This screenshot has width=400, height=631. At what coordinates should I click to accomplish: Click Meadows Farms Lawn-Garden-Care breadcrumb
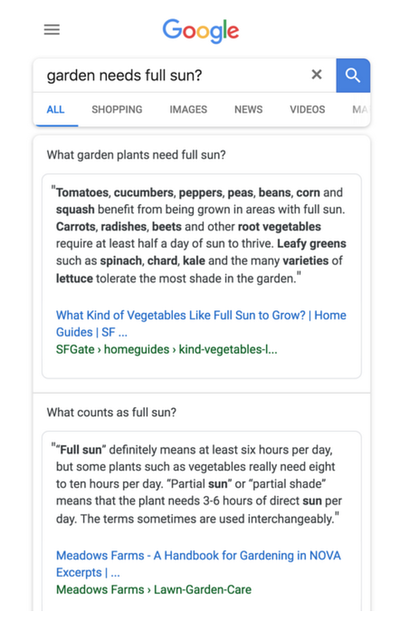tap(154, 590)
